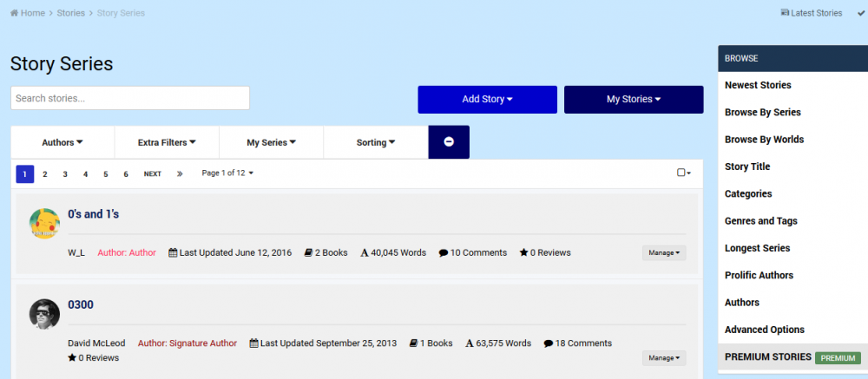Image resolution: width=868 pixels, height=379 pixels.
Task: Open the Sorting dropdown
Action: point(376,142)
